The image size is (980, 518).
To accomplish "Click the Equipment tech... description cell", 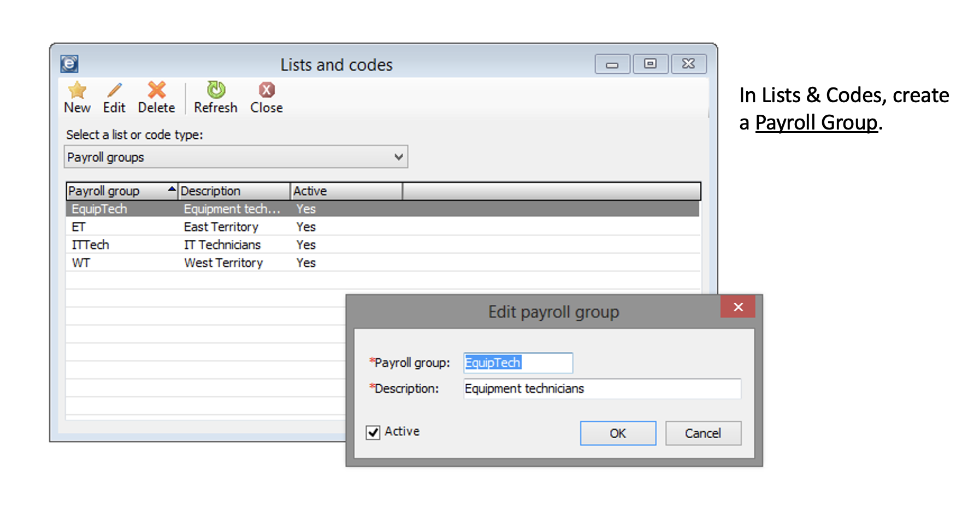I will [x=232, y=209].
